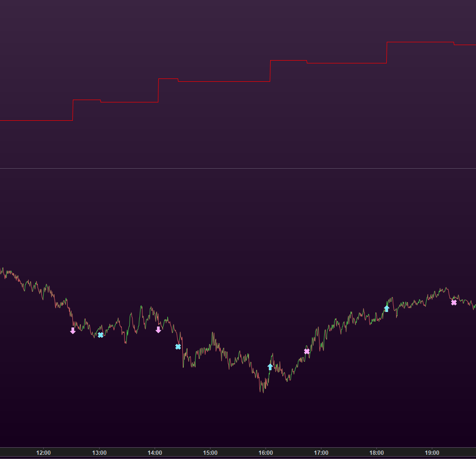
Task: Click the cyan exit cross near 13:00
Action: (x=101, y=335)
